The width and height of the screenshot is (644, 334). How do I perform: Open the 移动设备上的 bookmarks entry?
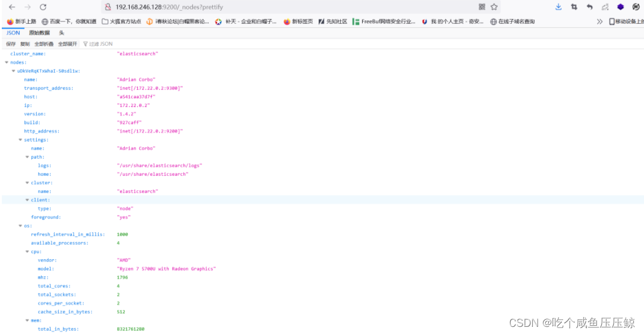click(x=626, y=21)
